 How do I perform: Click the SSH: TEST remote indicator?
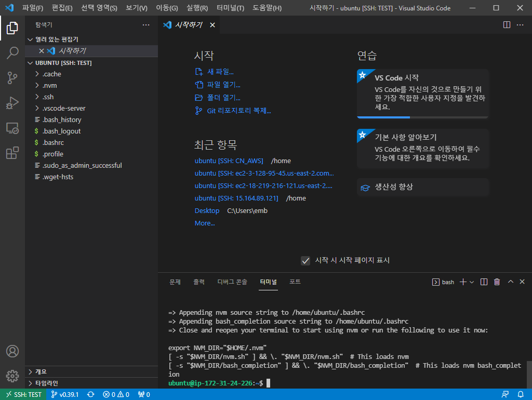coord(23,395)
